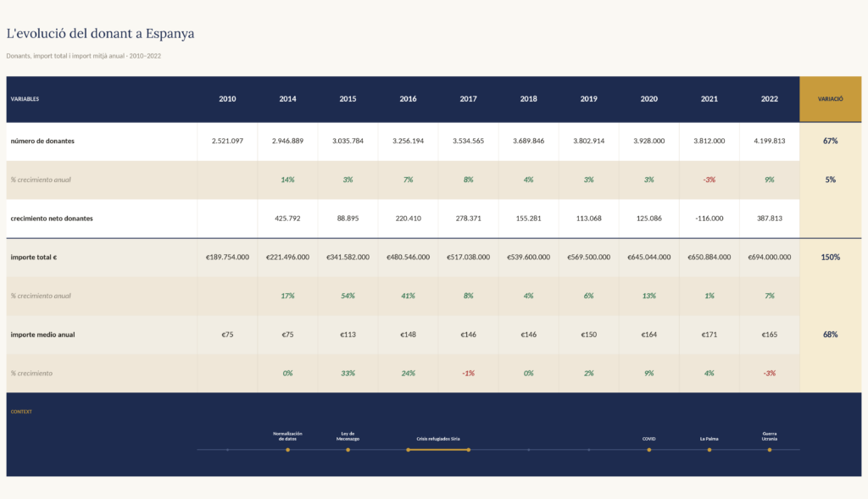Click the 68% variation value

click(x=831, y=335)
